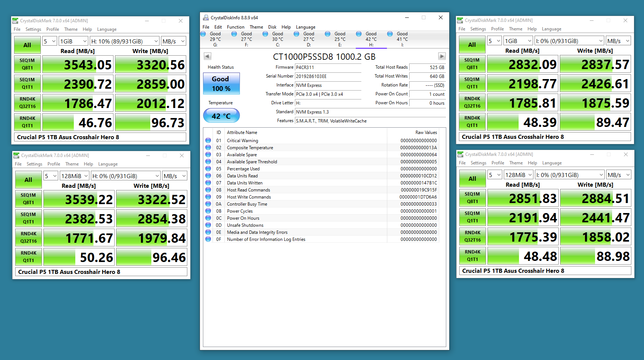Click CrystalDiskMark icon in top-left window title

point(15,20)
